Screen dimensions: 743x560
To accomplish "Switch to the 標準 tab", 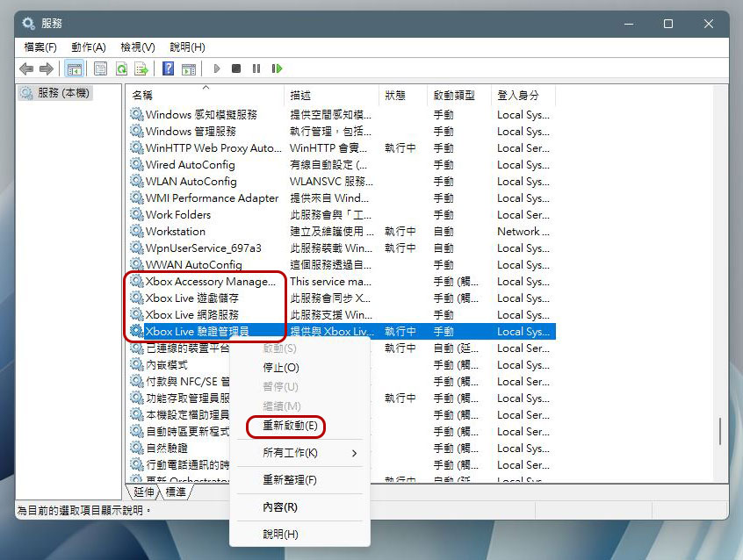I will pyautogui.click(x=176, y=492).
